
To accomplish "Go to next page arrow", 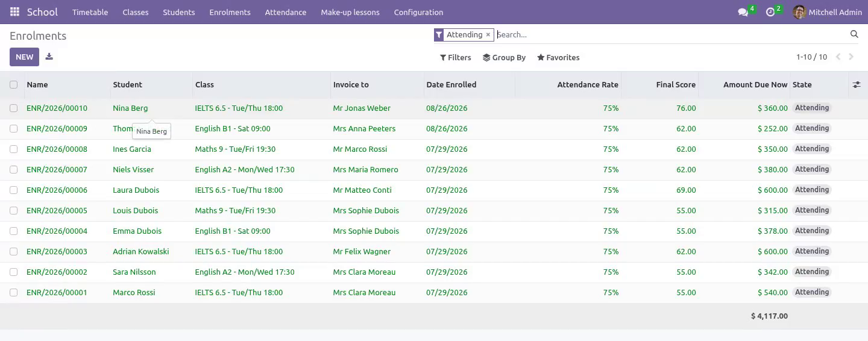I will tap(851, 57).
